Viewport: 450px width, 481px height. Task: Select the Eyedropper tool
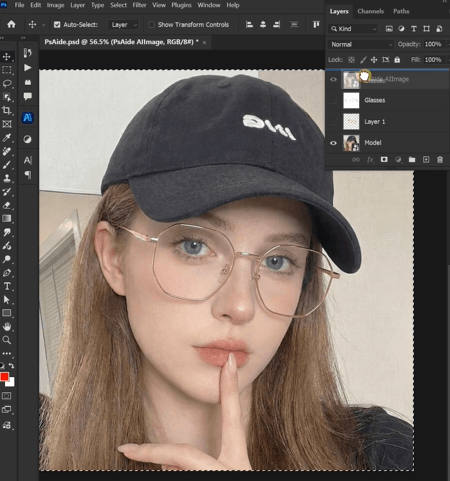coord(7,138)
